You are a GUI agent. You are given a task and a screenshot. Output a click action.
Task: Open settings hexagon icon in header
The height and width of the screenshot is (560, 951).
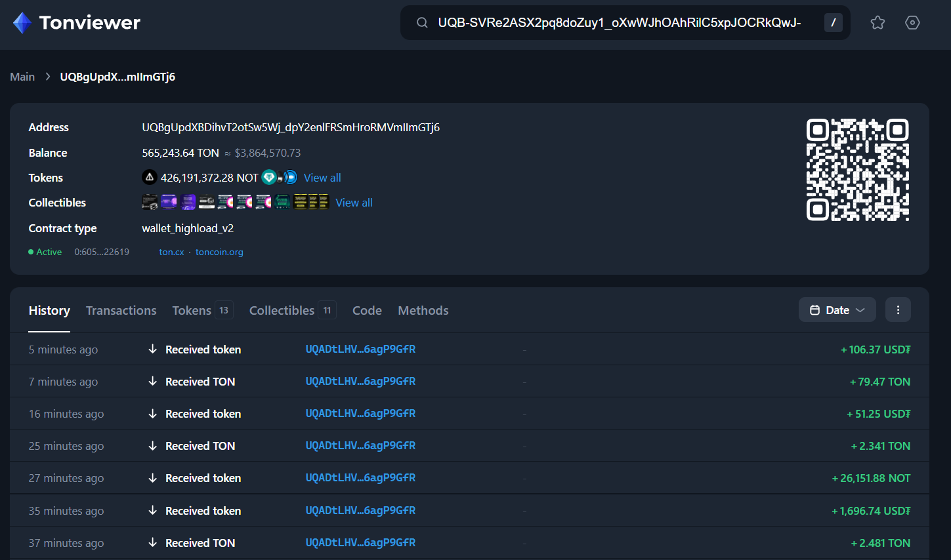pyautogui.click(x=912, y=23)
